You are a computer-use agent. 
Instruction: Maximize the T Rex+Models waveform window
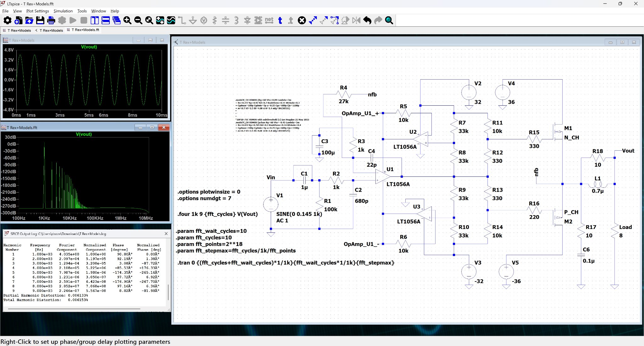(x=150, y=40)
